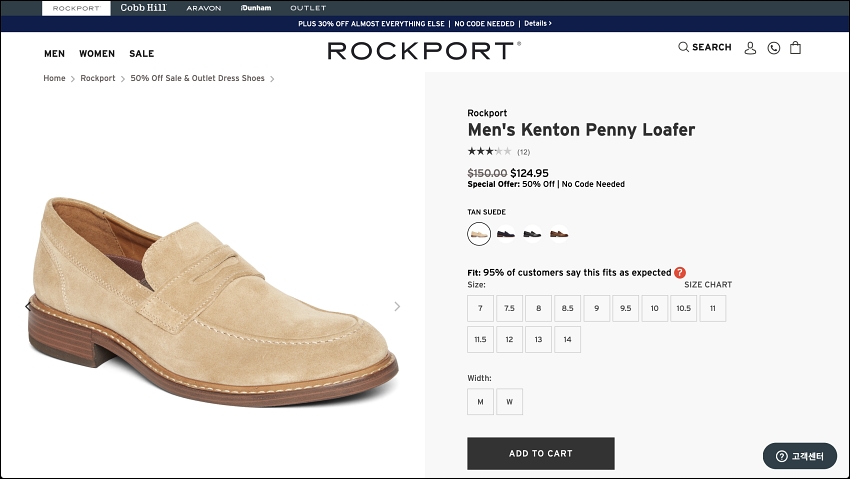Click the Rockport brand name above title
850x479 pixels.
coord(487,113)
